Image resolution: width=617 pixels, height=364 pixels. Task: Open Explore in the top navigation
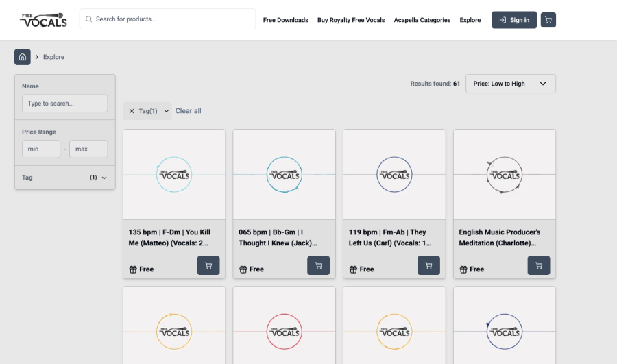point(470,20)
